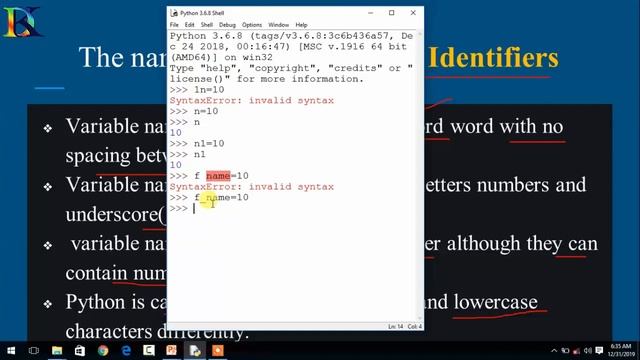Click the Python Shell title bar icon
The width and height of the screenshot is (640, 360).
coord(174,13)
